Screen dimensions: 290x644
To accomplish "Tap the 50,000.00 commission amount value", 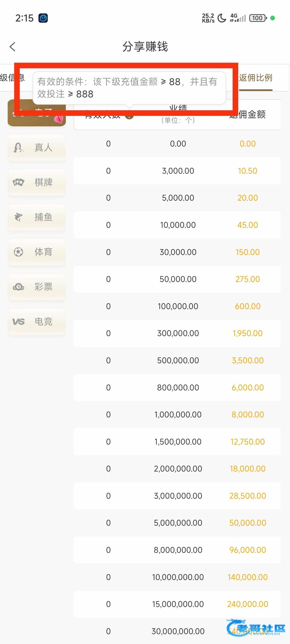I will [x=247, y=523].
